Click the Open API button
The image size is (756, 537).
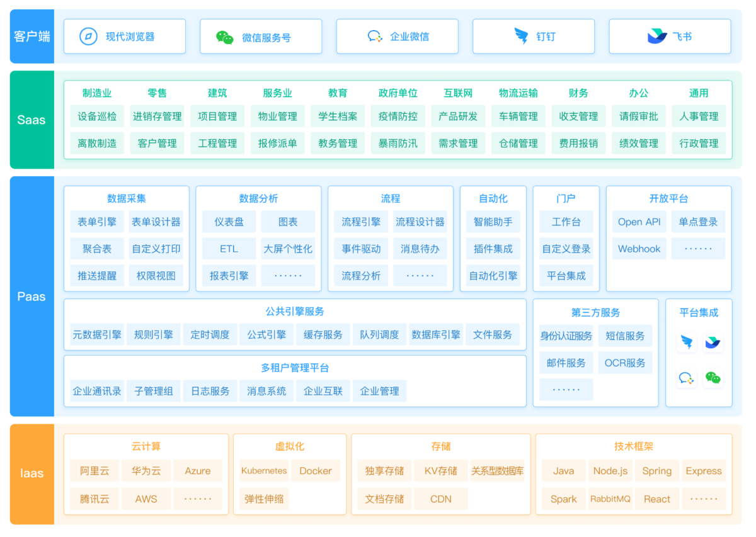tap(639, 222)
